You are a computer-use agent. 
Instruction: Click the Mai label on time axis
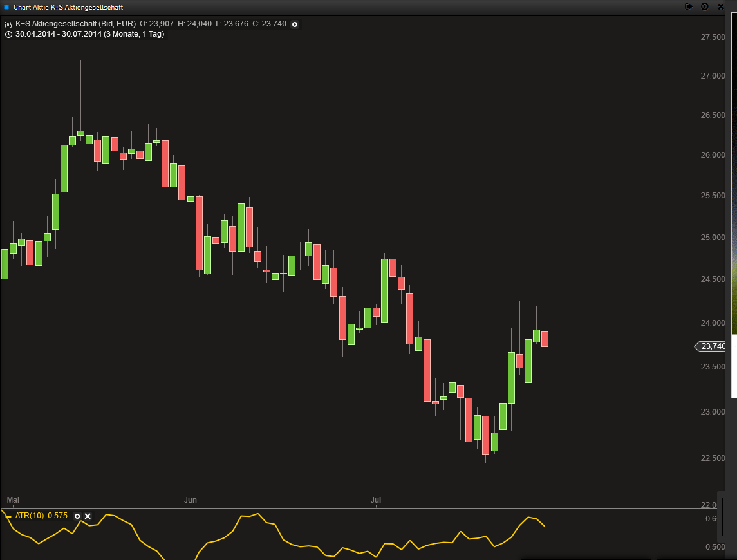tap(13, 500)
